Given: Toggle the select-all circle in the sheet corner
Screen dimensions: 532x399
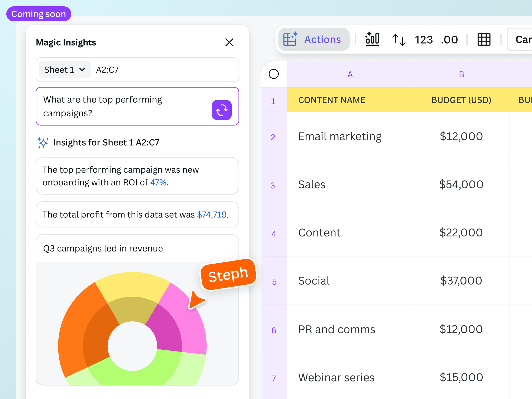Looking at the screenshot, I should (x=274, y=74).
